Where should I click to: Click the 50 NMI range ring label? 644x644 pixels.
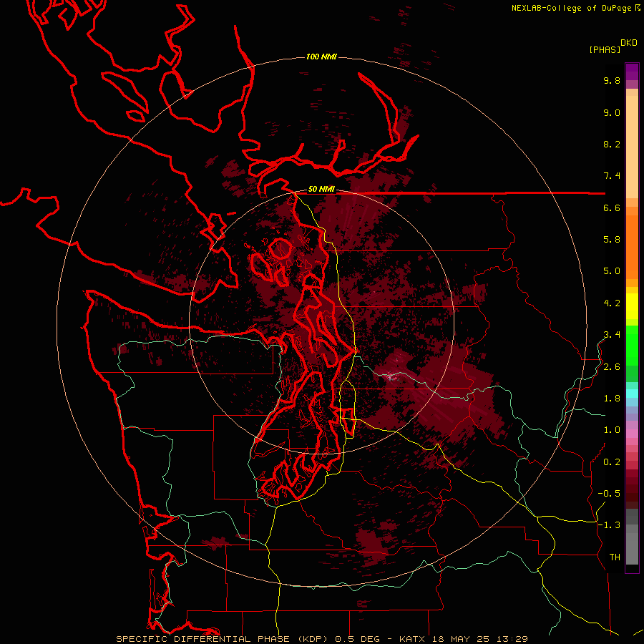coord(321,190)
